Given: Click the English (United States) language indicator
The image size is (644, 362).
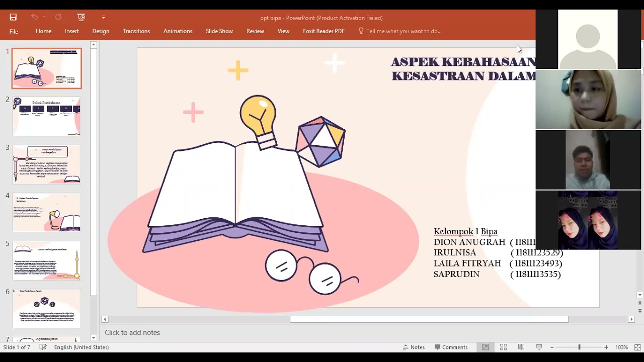Looking at the screenshot, I should pos(82,347).
